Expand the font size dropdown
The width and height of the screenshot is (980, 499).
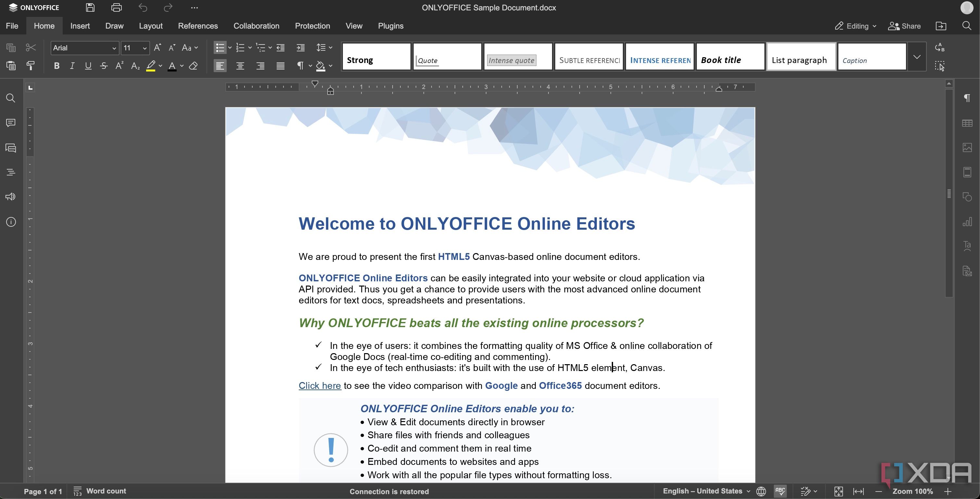coord(144,48)
